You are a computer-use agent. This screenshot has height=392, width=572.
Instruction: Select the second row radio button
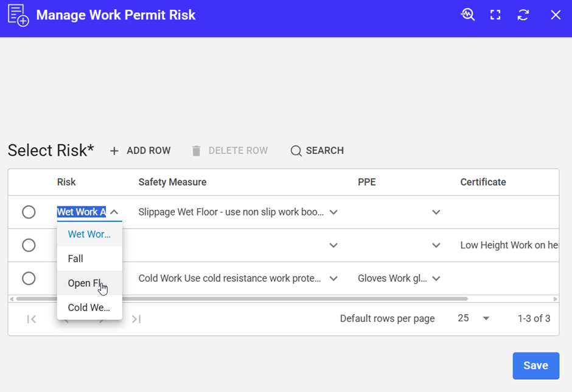point(29,245)
